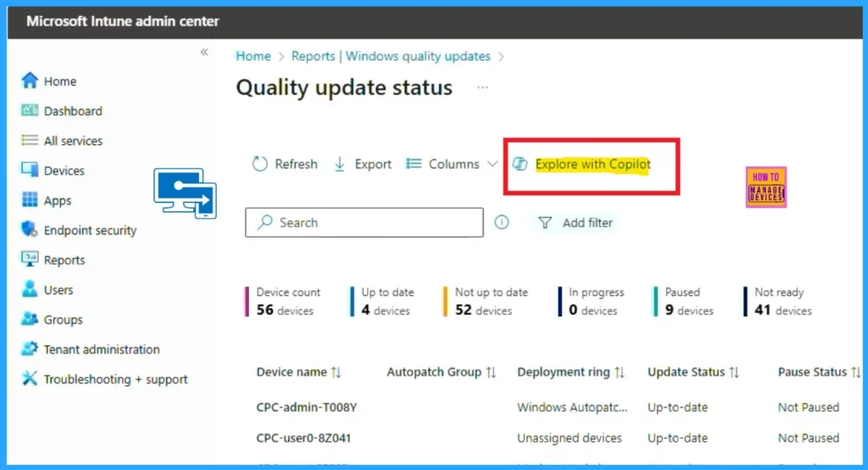Click the Deployment ring column header
The width and height of the screenshot is (868, 470).
pyautogui.click(x=564, y=372)
